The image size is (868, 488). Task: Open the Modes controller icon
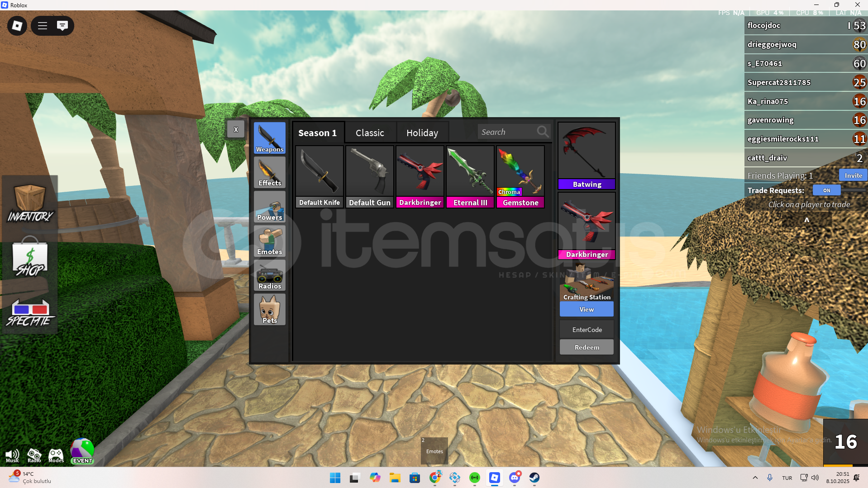tap(56, 455)
